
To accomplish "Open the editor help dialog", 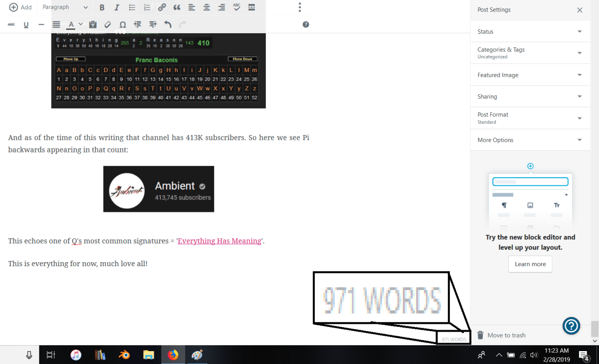I will [306, 24].
